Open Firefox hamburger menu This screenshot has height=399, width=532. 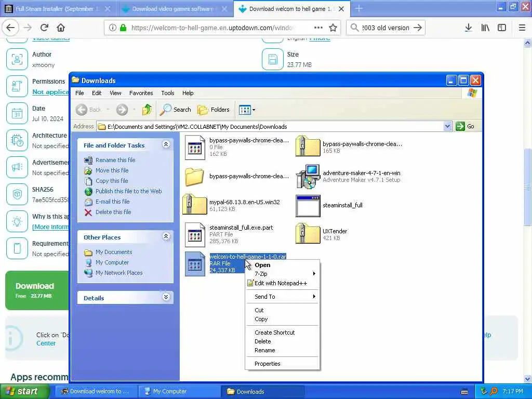coord(522,28)
